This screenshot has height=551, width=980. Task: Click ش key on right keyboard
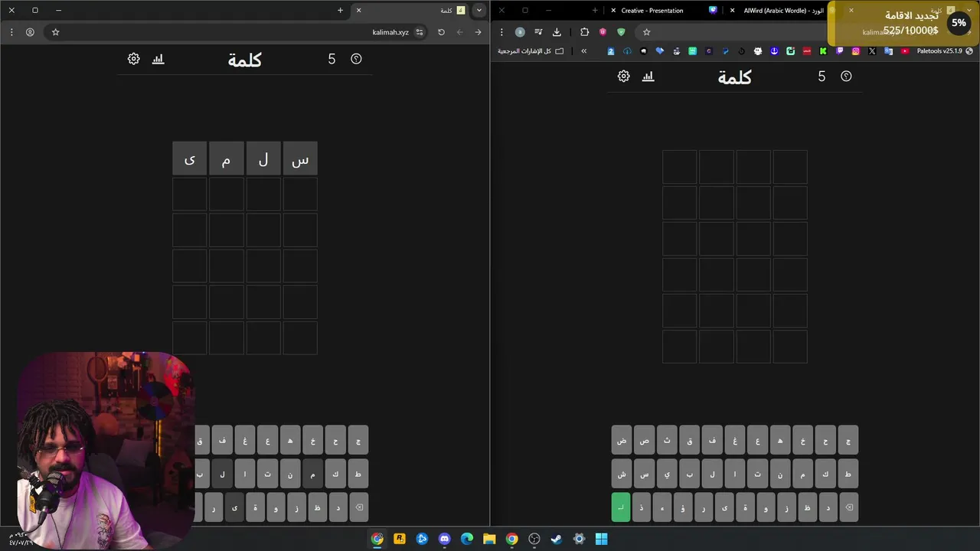click(x=622, y=474)
